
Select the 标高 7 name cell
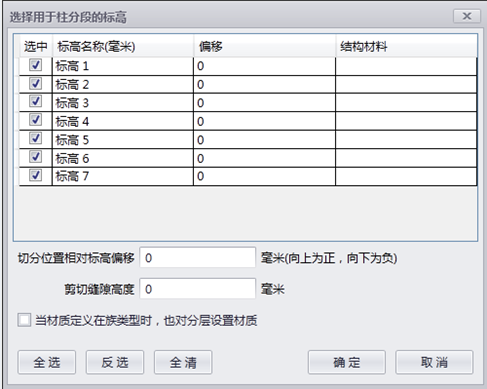(123, 176)
